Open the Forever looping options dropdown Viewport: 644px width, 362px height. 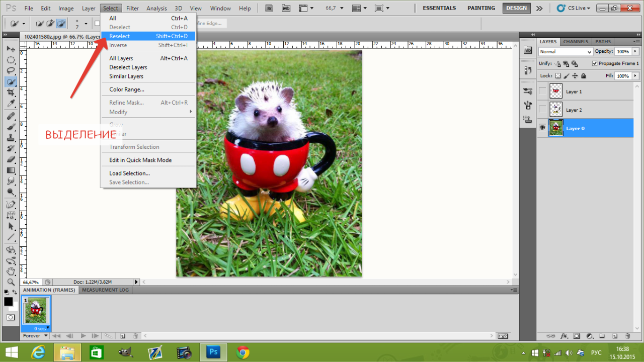[36, 336]
